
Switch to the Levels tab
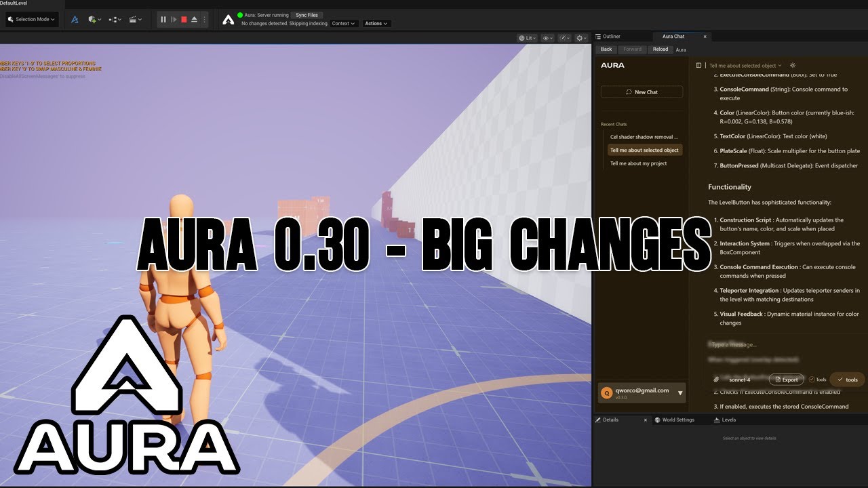[x=724, y=420]
